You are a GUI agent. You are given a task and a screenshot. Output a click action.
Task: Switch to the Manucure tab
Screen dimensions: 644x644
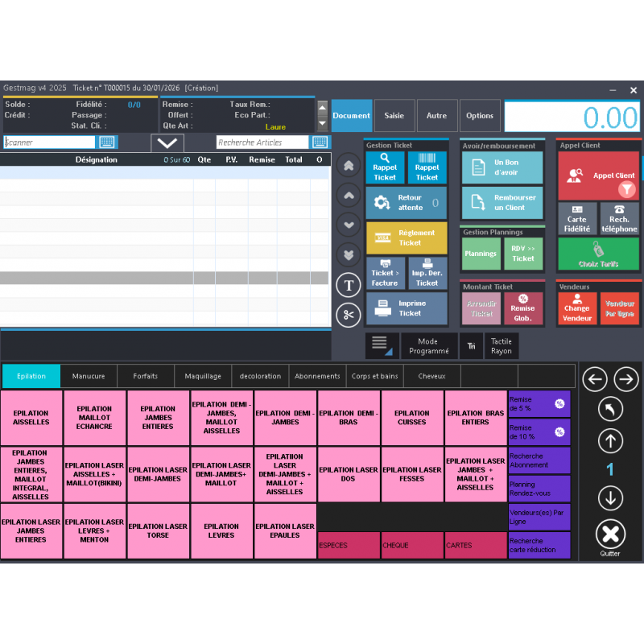(89, 376)
